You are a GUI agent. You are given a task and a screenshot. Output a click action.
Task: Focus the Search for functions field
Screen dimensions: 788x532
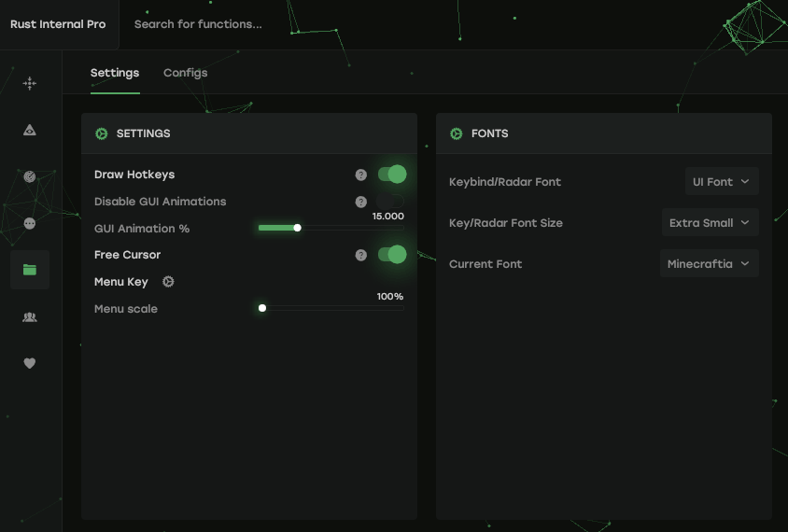click(198, 24)
